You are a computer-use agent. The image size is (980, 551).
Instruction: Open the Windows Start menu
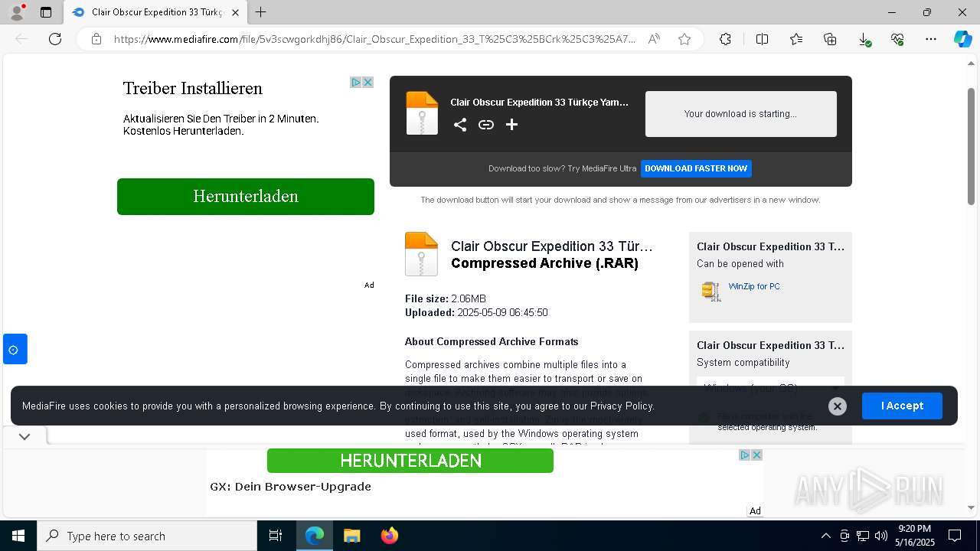coord(18,536)
